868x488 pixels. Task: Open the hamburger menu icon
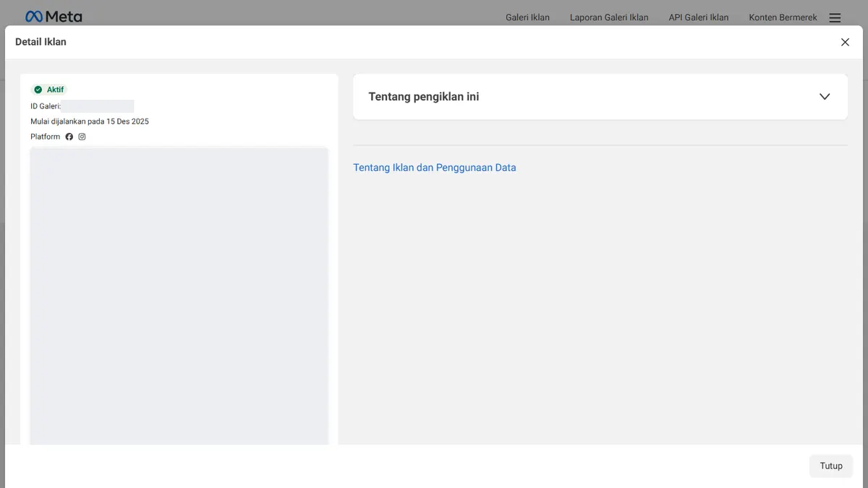[x=835, y=17]
